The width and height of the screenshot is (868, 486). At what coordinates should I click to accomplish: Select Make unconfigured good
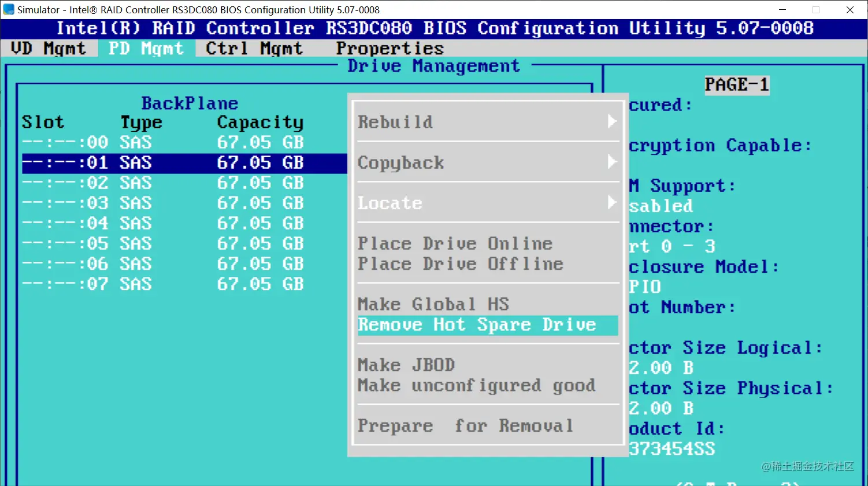[476, 385]
